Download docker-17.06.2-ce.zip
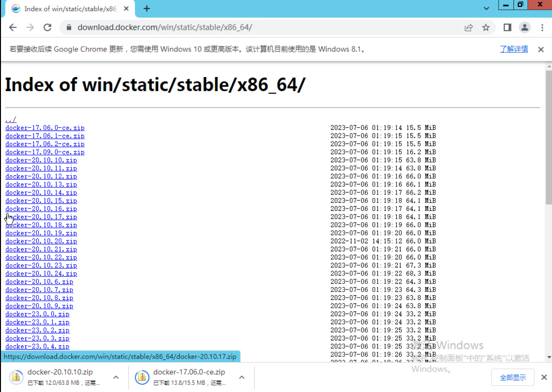 point(45,144)
